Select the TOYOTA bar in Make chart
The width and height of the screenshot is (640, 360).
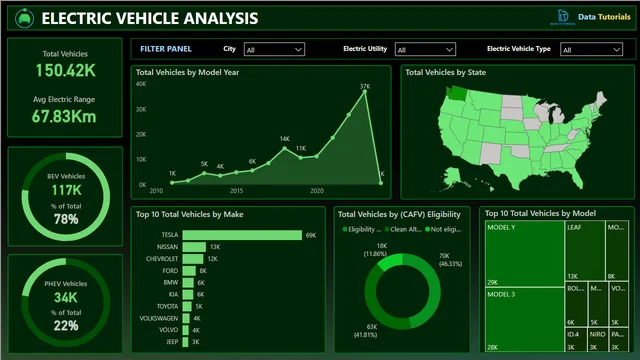pos(187,306)
